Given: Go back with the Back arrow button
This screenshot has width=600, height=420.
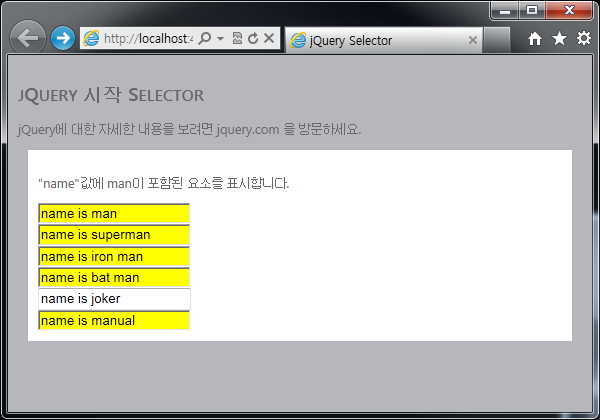Looking at the screenshot, I should coord(28,38).
